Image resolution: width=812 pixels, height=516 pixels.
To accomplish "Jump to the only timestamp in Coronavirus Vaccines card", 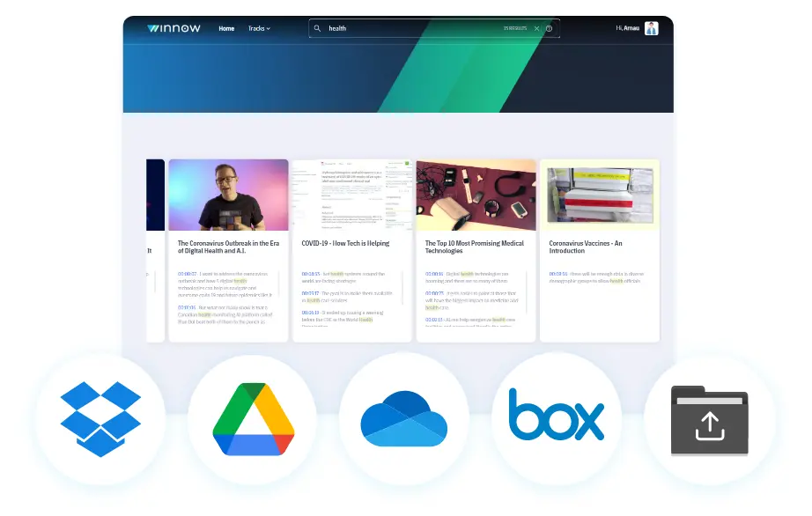I will pyautogui.click(x=557, y=274).
